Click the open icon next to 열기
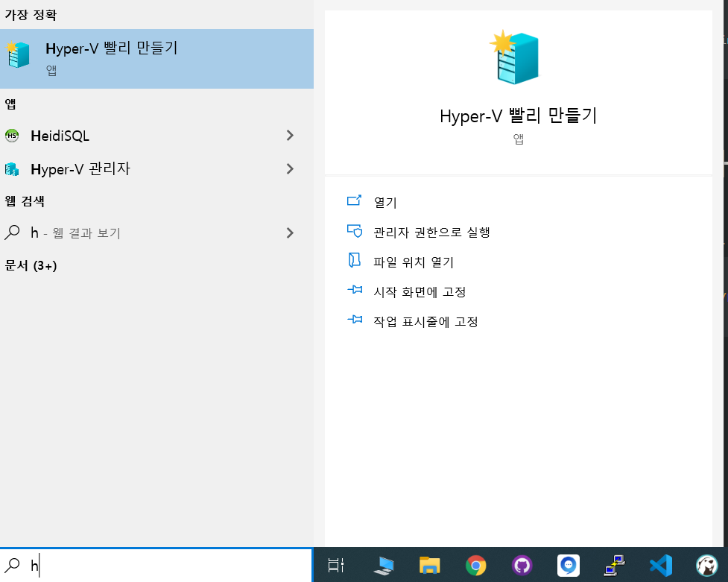 354,200
